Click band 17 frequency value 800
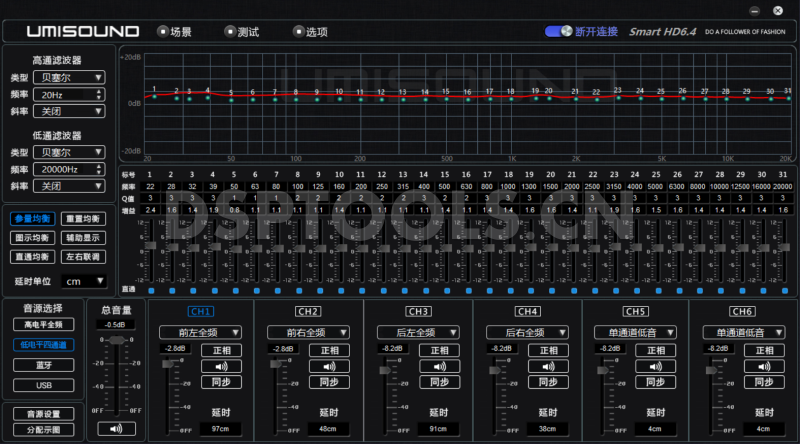The image size is (800, 444). tap(487, 187)
